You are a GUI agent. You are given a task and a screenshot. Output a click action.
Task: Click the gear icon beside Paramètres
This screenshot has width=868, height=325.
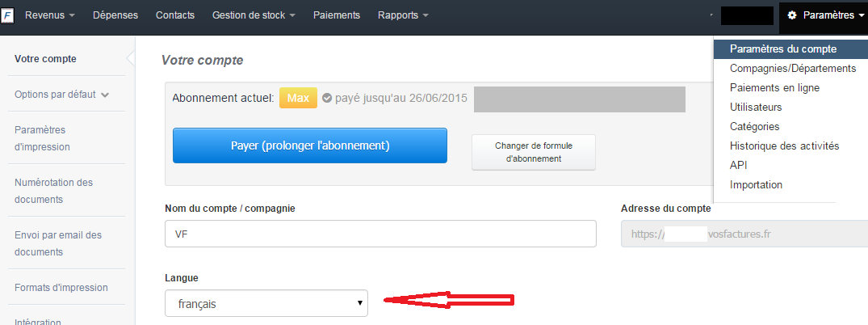792,15
